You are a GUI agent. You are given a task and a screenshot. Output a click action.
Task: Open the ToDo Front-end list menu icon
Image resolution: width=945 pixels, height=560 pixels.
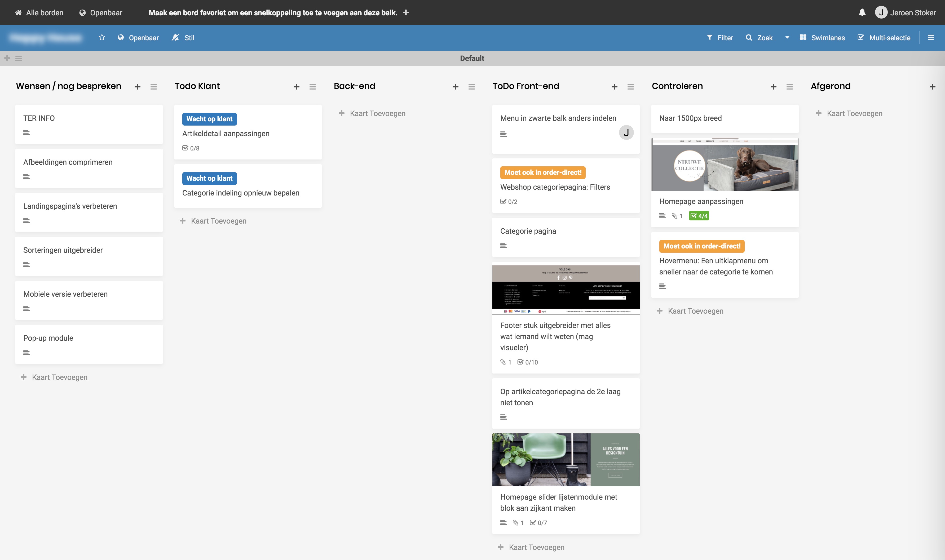point(631,87)
